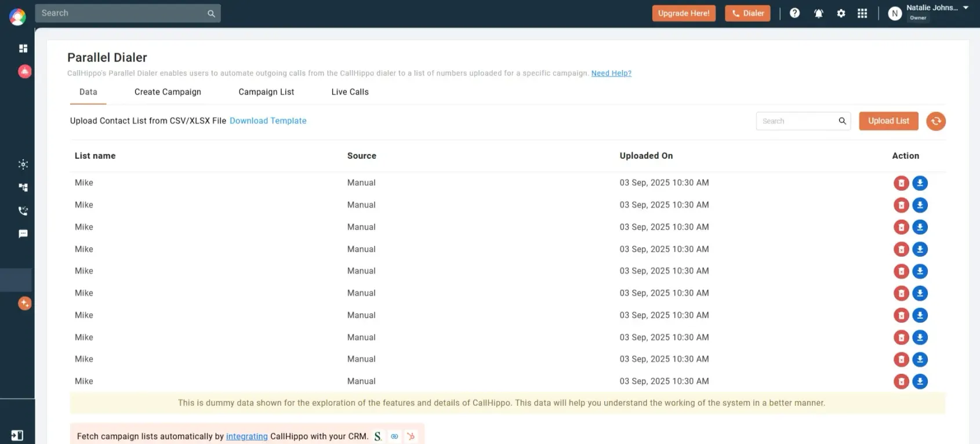The image size is (980, 444).
Task: Click the Upload List button
Action: pos(888,121)
